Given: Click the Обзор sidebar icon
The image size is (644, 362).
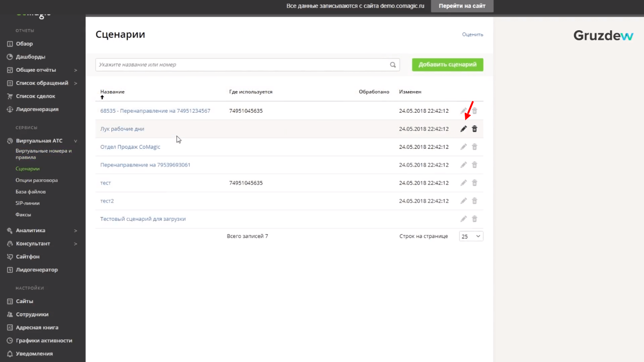Looking at the screenshot, I should tap(10, 44).
